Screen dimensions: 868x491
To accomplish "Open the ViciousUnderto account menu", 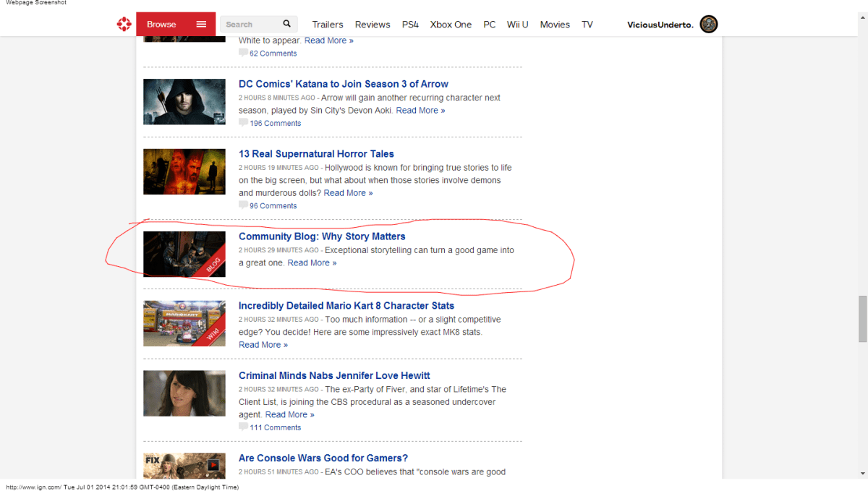I will point(660,25).
